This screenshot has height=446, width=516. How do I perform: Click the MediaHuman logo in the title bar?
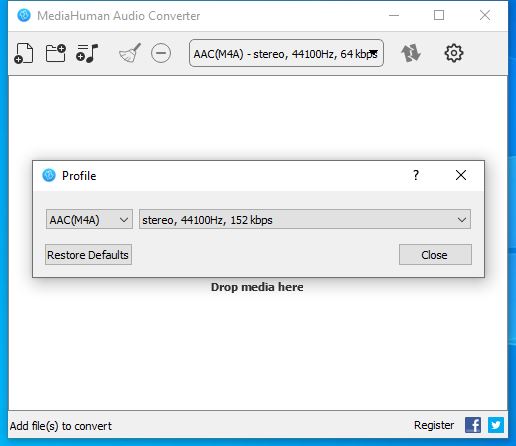24,15
